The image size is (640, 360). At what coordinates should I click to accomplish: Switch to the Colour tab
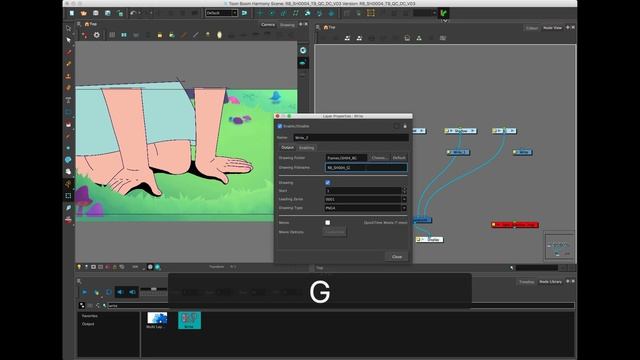pyautogui.click(x=531, y=28)
